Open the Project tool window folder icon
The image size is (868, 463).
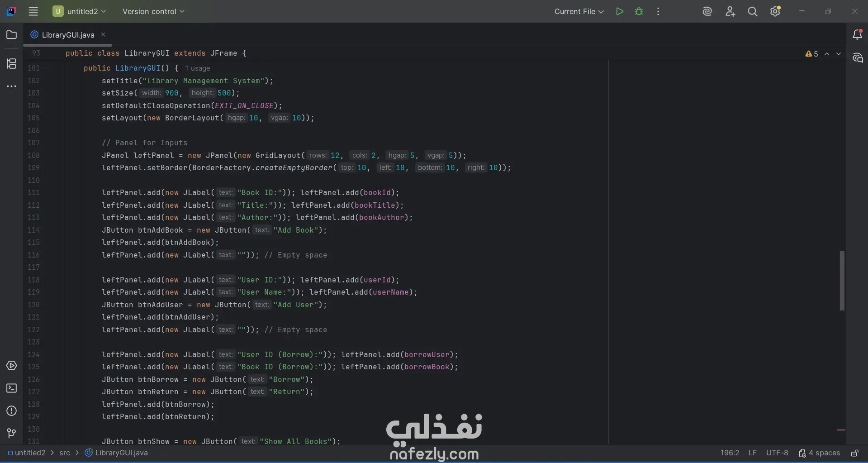click(12, 35)
